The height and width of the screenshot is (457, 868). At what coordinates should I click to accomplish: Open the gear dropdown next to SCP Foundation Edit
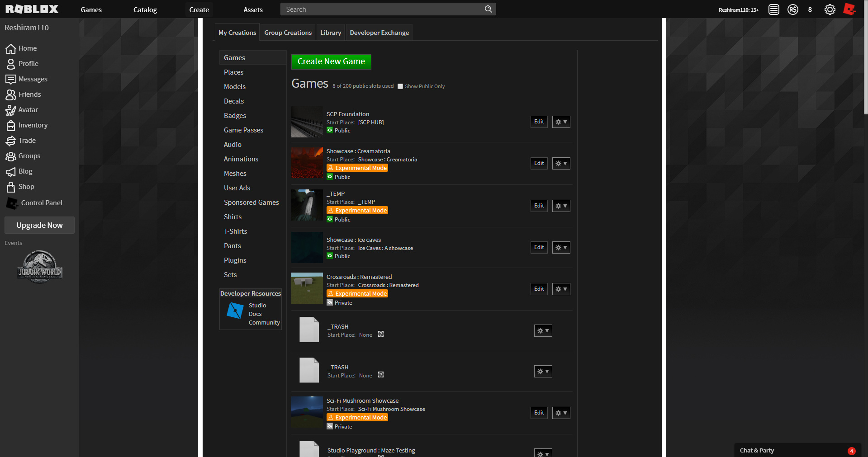tap(560, 122)
